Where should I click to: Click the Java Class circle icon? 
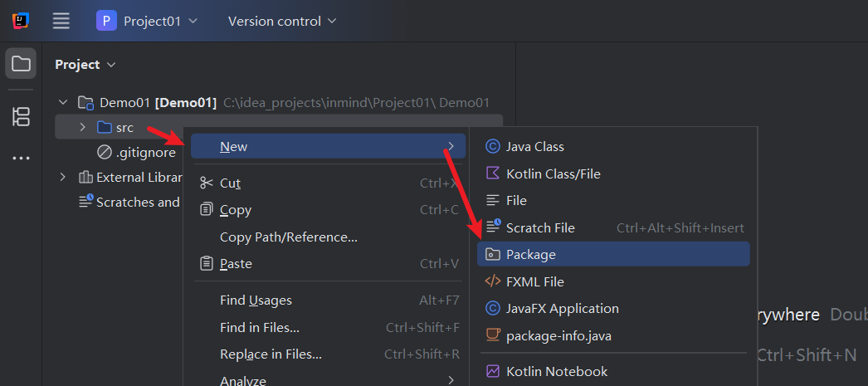pyautogui.click(x=492, y=147)
